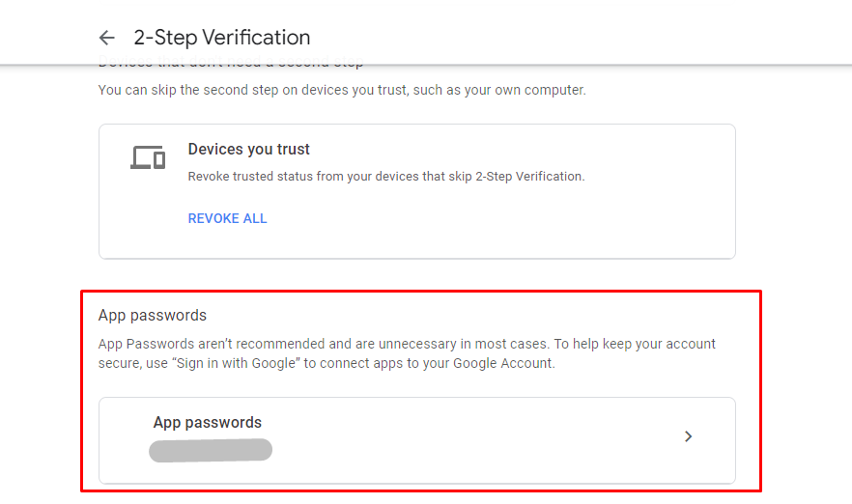
Task: Select the Devices you trust heading
Action: pyautogui.click(x=248, y=150)
